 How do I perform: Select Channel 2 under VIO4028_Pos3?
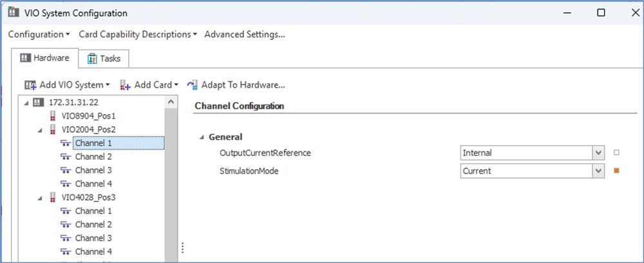pyautogui.click(x=93, y=224)
